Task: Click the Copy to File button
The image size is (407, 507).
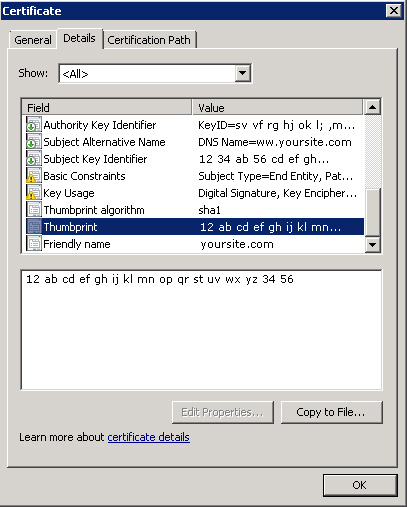Action: (331, 412)
